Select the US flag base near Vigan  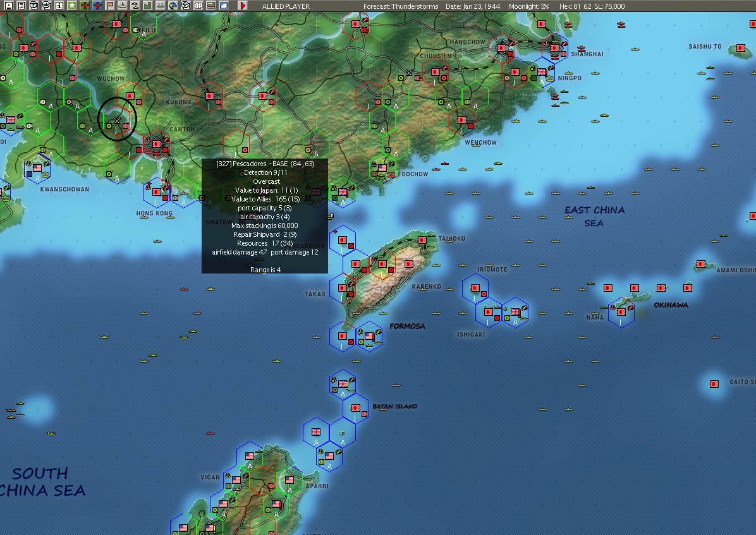click(x=236, y=480)
